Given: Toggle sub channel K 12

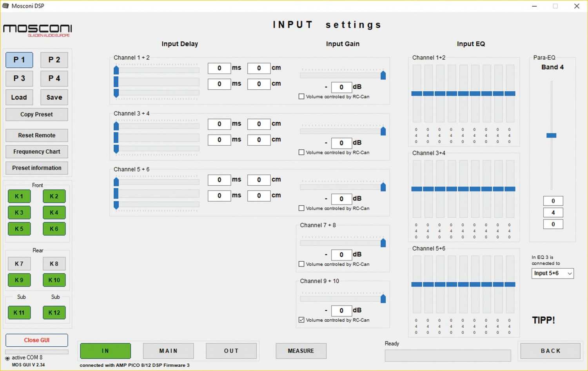Looking at the screenshot, I should 54,313.
